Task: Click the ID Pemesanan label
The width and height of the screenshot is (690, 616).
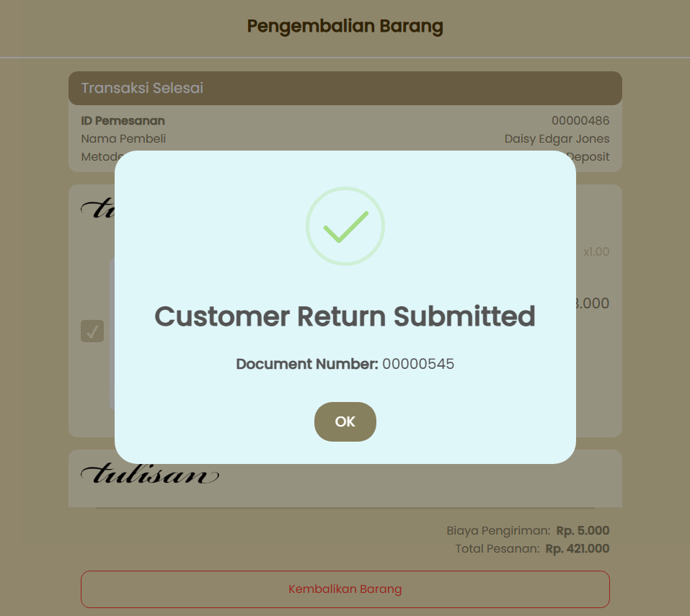Action: (x=123, y=120)
